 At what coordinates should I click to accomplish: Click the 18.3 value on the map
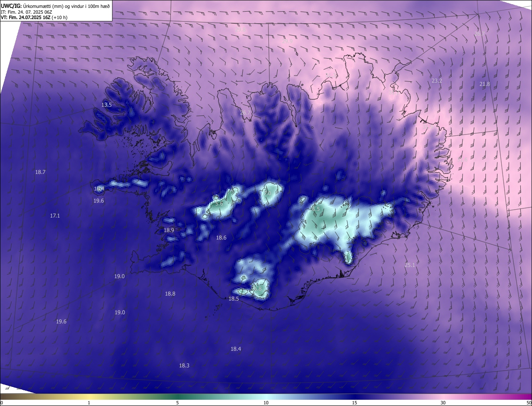point(184,365)
